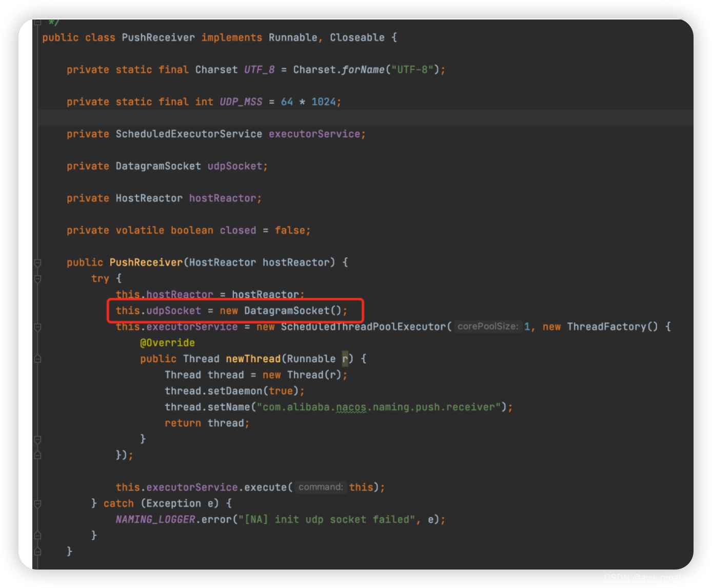Collapse the newThread method fold marker
This screenshot has width=712, height=588.
37,359
